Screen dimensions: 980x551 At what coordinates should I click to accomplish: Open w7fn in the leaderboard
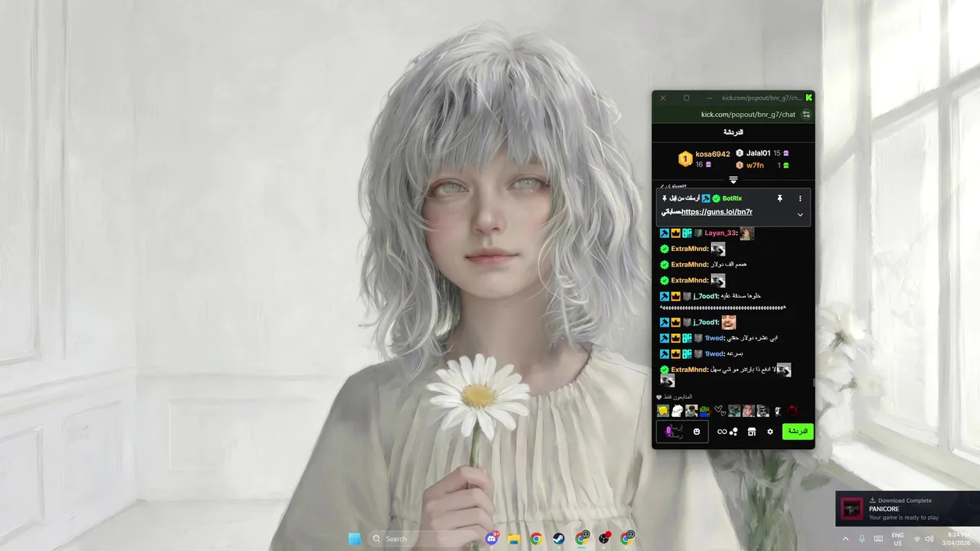755,165
